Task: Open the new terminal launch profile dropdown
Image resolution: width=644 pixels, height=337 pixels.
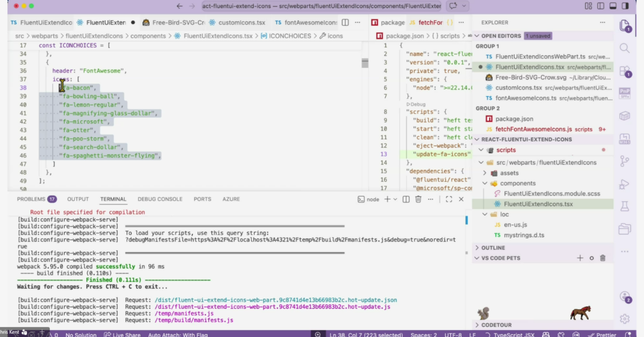Action: (x=395, y=199)
